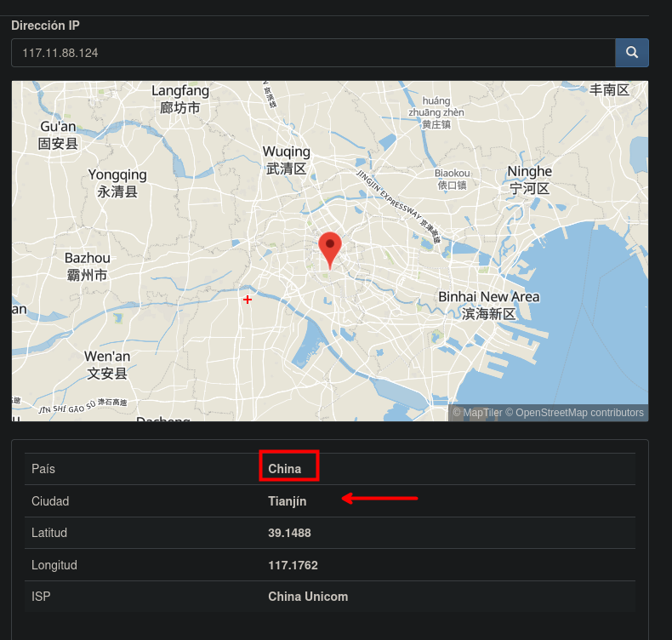This screenshot has height=640, width=672.
Task: Click the small red plus marker on map
Action: [x=248, y=300]
